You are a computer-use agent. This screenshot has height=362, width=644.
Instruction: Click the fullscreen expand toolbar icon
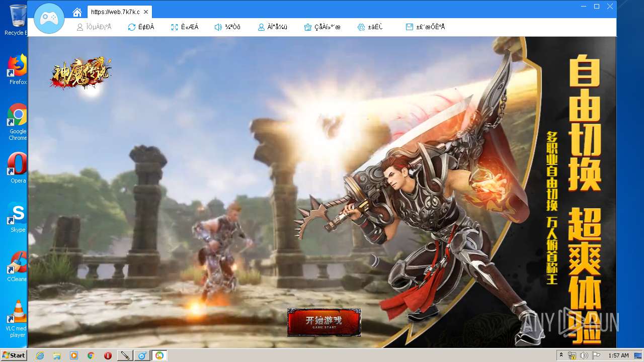click(x=175, y=27)
